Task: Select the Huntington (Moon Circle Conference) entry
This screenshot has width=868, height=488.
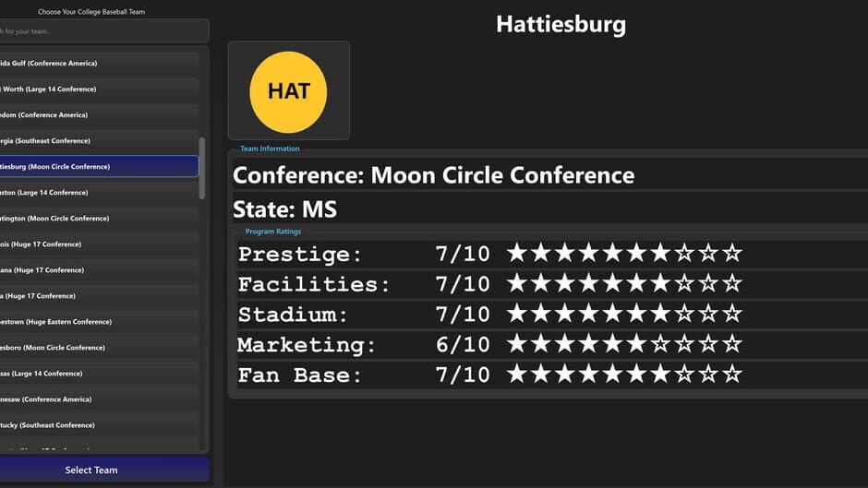Action: click(97, 219)
